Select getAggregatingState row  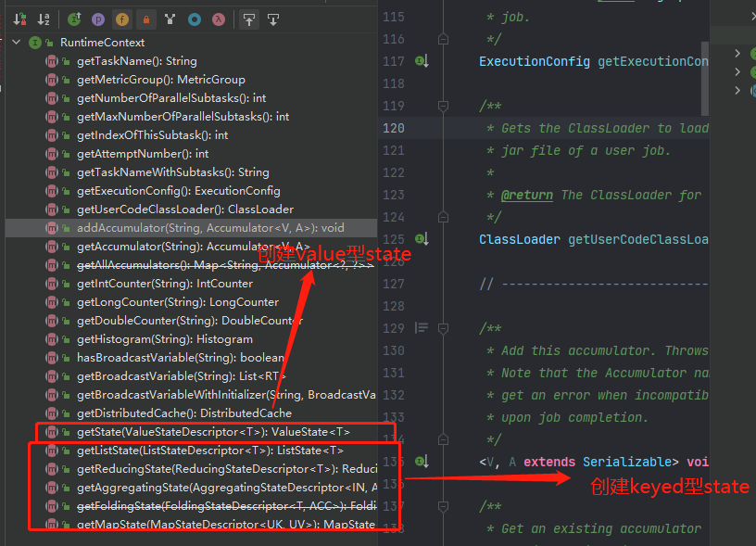coord(192,488)
